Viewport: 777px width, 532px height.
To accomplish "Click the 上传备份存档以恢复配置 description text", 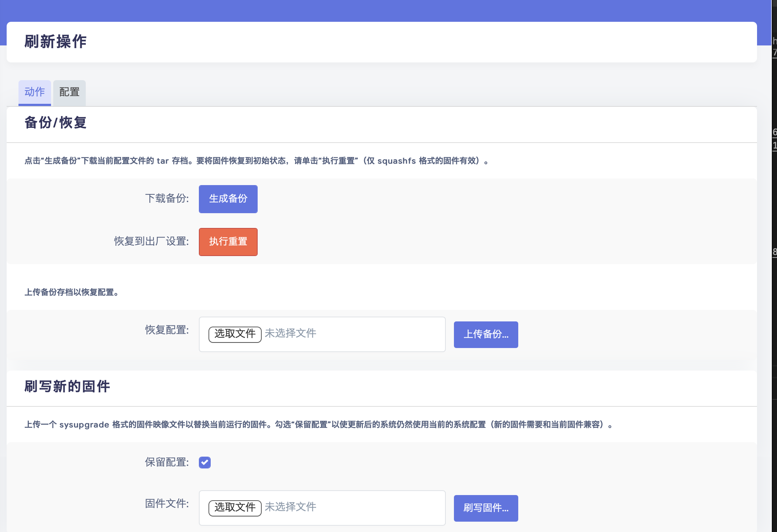I will click(72, 292).
